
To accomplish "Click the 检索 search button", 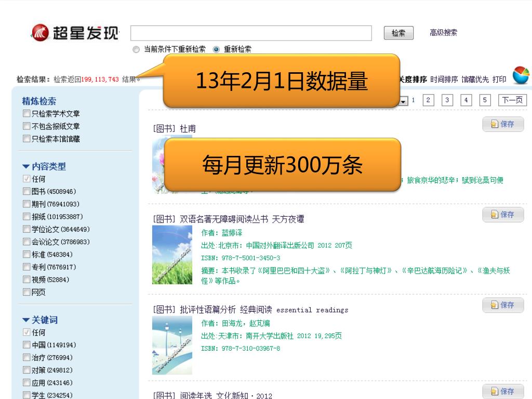I will click(398, 33).
